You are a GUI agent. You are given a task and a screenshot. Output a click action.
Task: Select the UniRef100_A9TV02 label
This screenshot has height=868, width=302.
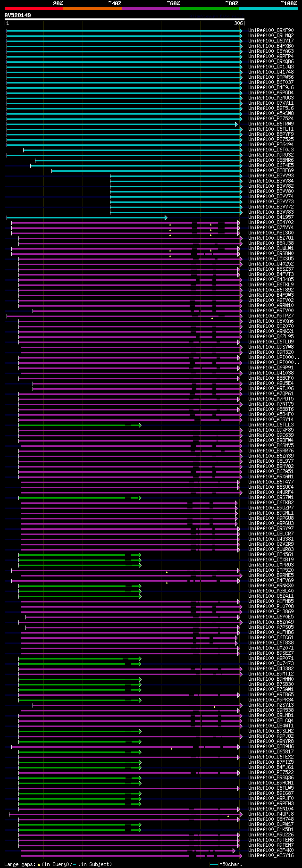coord(271,300)
